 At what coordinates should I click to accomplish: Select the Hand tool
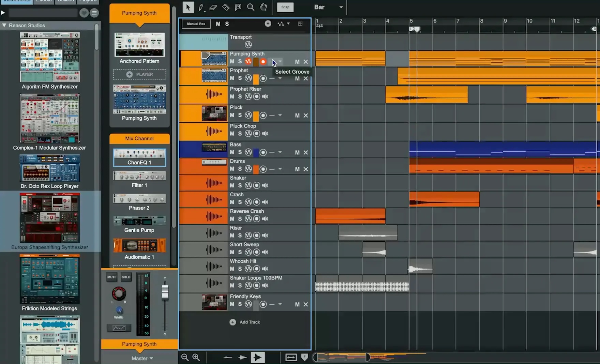pyautogui.click(x=263, y=7)
